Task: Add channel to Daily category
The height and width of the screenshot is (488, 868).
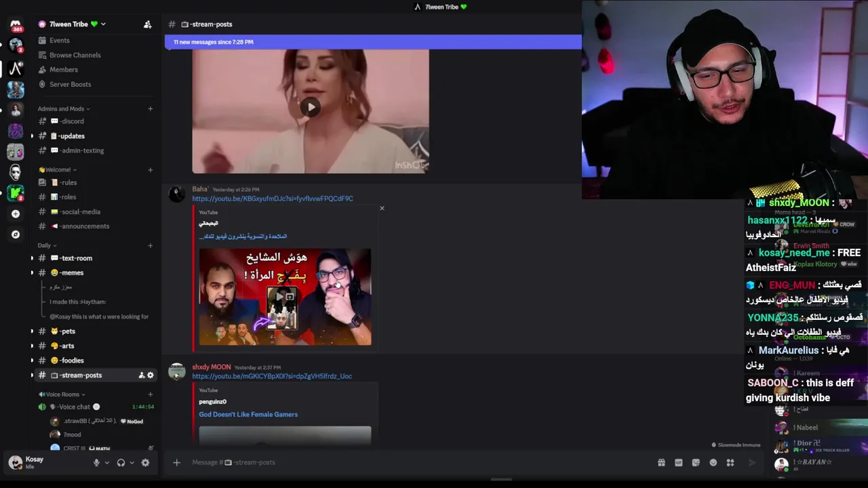Action: pos(150,245)
